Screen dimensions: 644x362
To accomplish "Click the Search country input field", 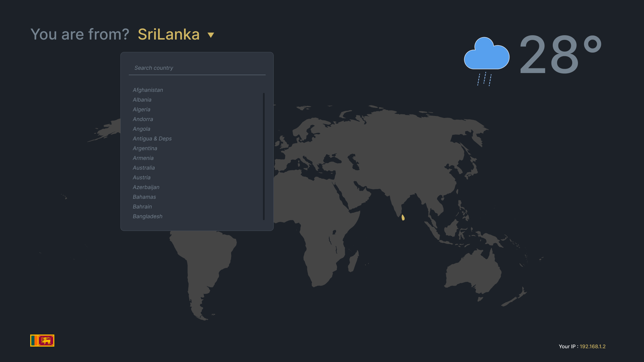I will (197, 68).
